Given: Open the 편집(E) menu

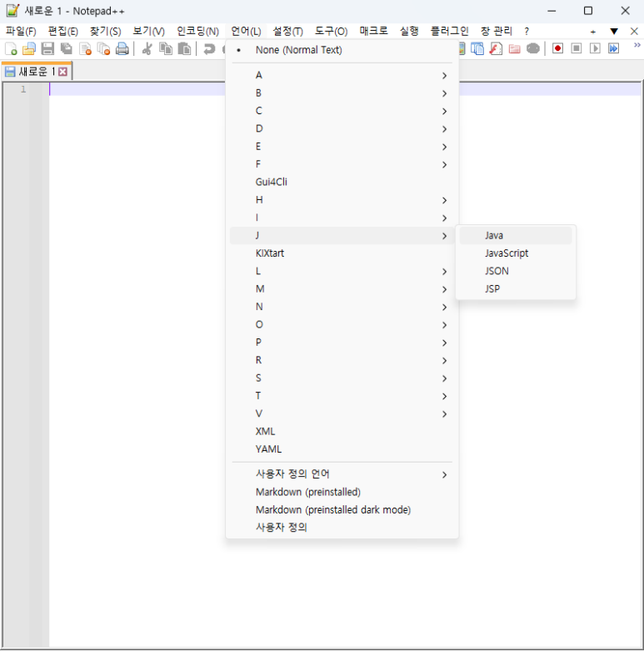Looking at the screenshot, I should (63, 31).
